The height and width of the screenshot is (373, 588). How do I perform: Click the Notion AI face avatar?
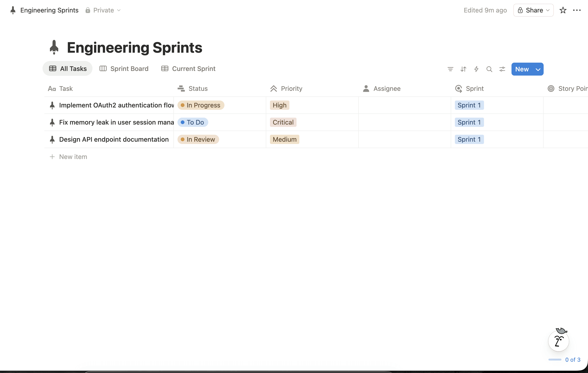(x=558, y=341)
